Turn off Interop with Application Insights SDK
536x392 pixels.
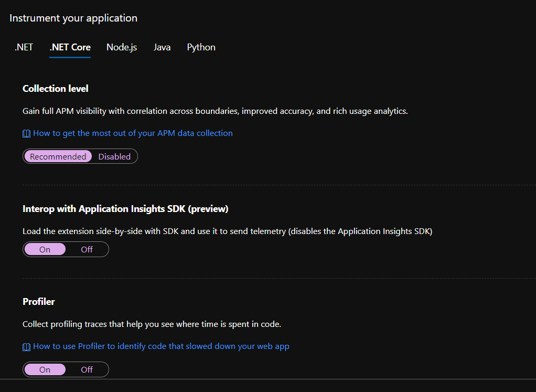click(x=87, y=249)
